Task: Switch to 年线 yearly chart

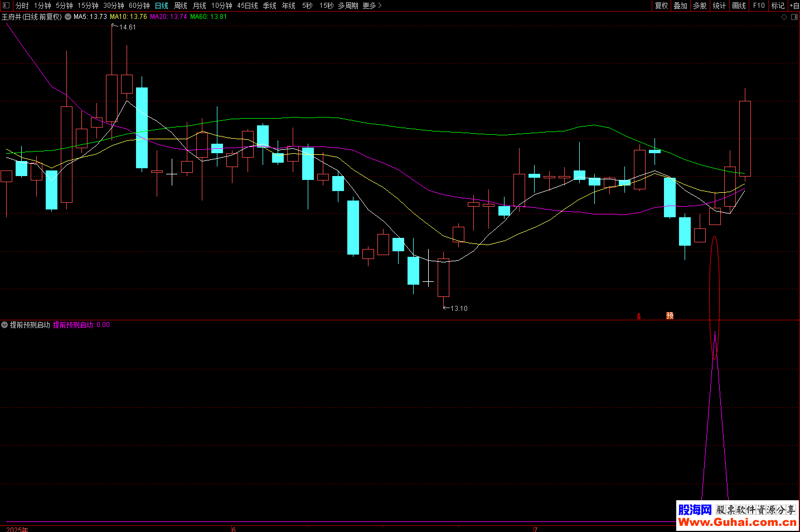Action: (289, 6)
